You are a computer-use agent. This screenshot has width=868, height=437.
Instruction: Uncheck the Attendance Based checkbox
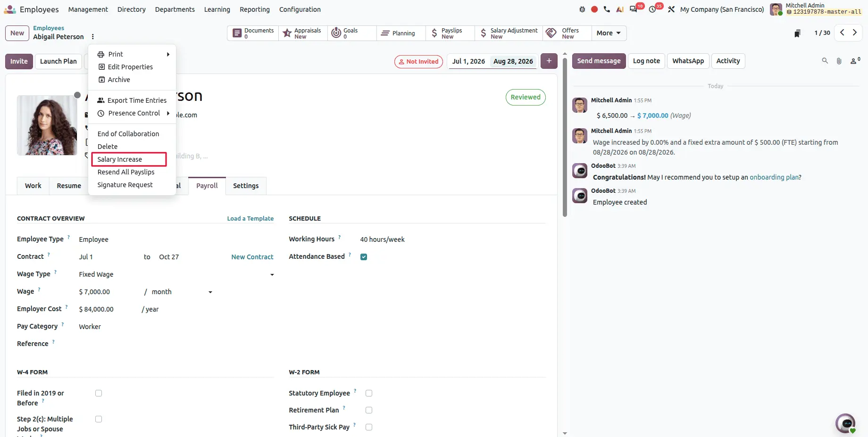click(x=364, y=257)
